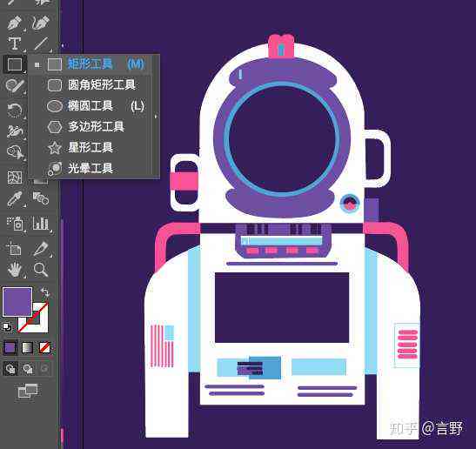This screenshot has height=449, width=476.
Task: Apply solid Color mode button
Action: (x=10, y=347)
